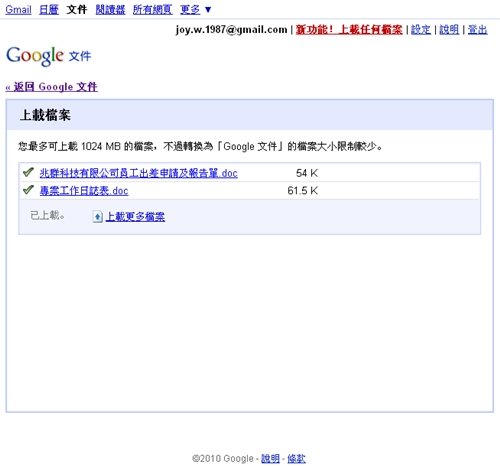Open the 說明 help link in header
This screenshot has width=500, height=467.
pos(449,30)
